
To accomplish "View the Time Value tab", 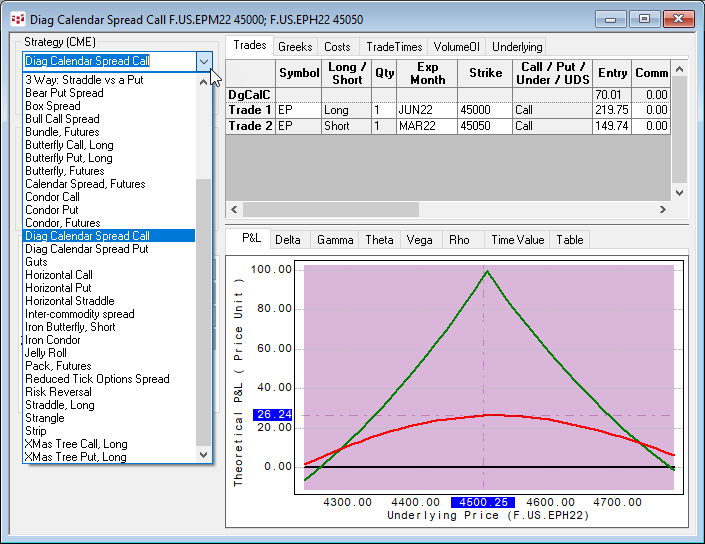I will pyautogui.click(x=517, y=240).
